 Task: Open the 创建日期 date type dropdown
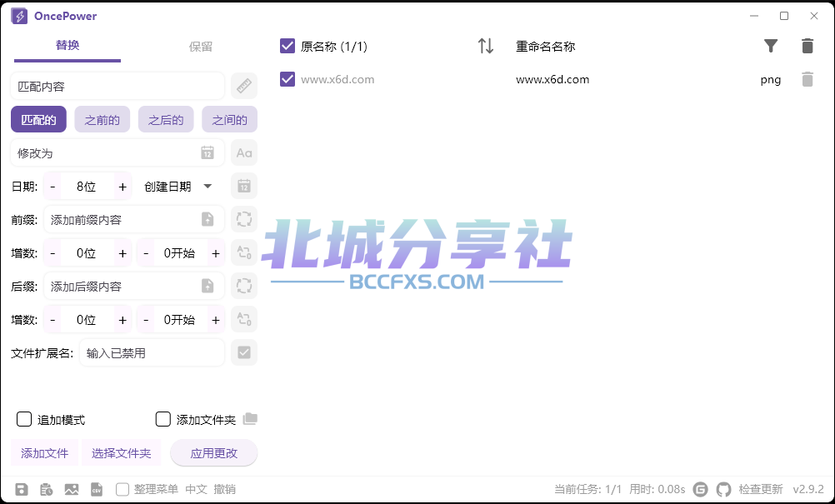click(178, 187)
